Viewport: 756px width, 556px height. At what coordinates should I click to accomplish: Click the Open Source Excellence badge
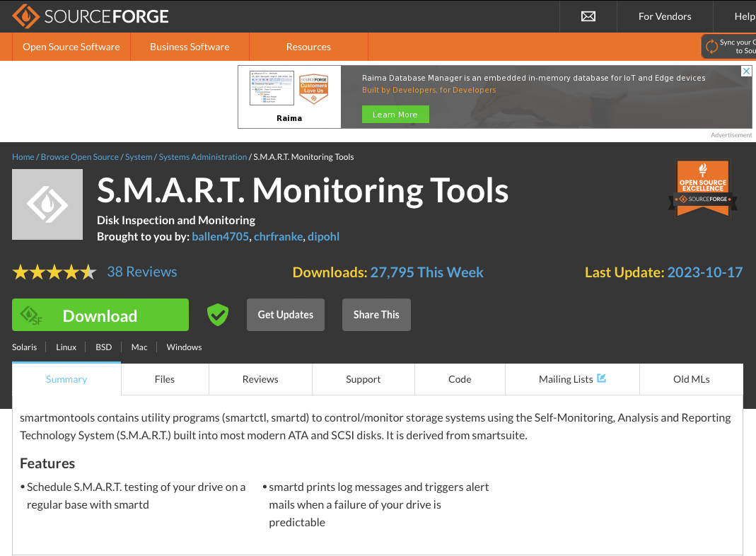click(x=702, y=188)
